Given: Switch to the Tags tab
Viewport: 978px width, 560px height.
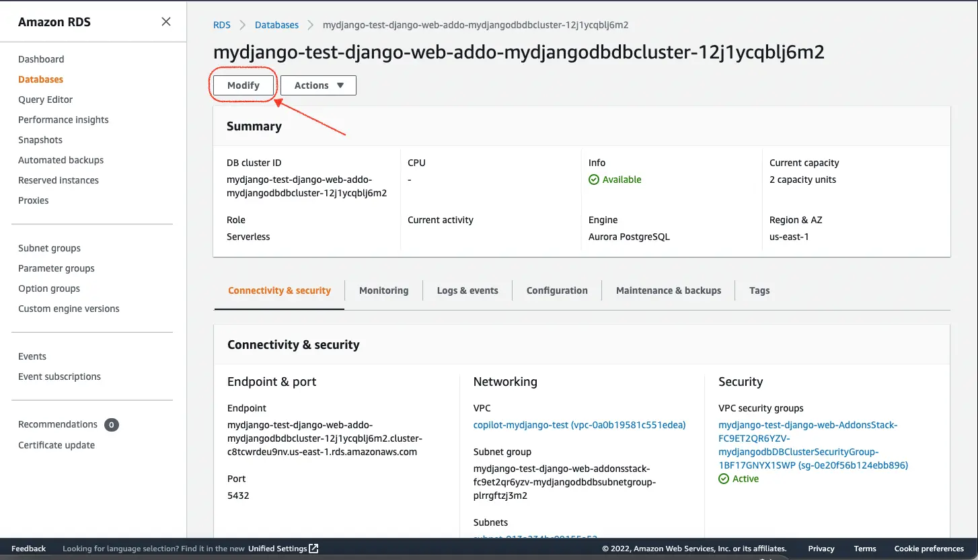Looking at the screenshot, I should click(x=759, y=290).
